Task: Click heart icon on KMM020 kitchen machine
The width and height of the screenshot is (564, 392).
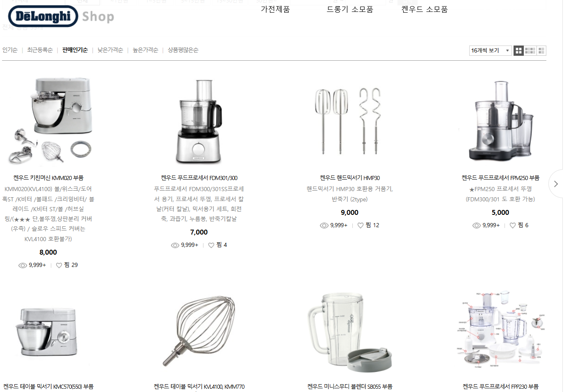Action: [59, 265]
